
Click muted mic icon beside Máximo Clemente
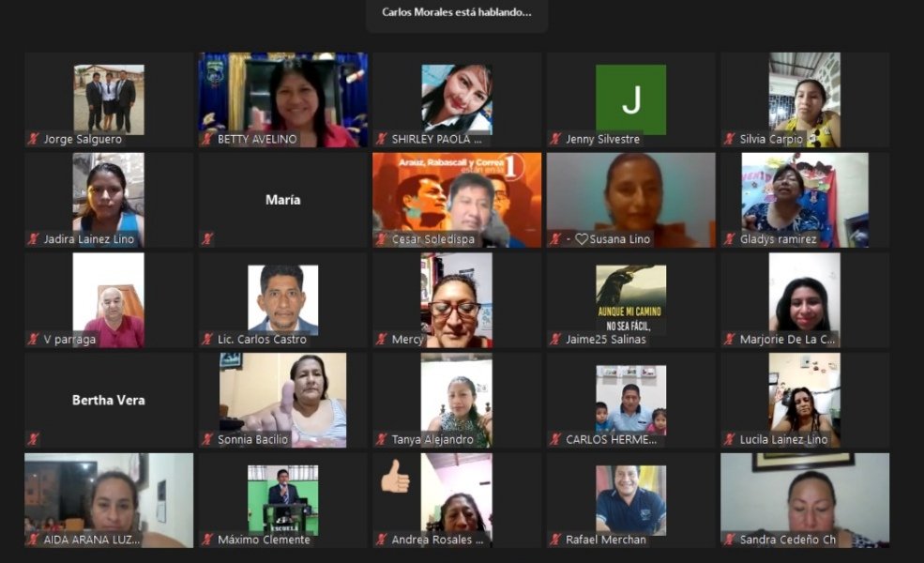[206, 540]
